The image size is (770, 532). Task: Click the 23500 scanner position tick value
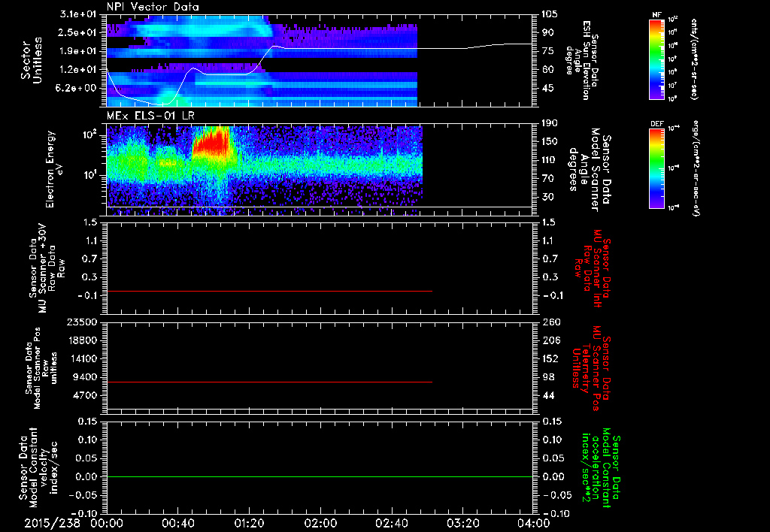(81, 322)
